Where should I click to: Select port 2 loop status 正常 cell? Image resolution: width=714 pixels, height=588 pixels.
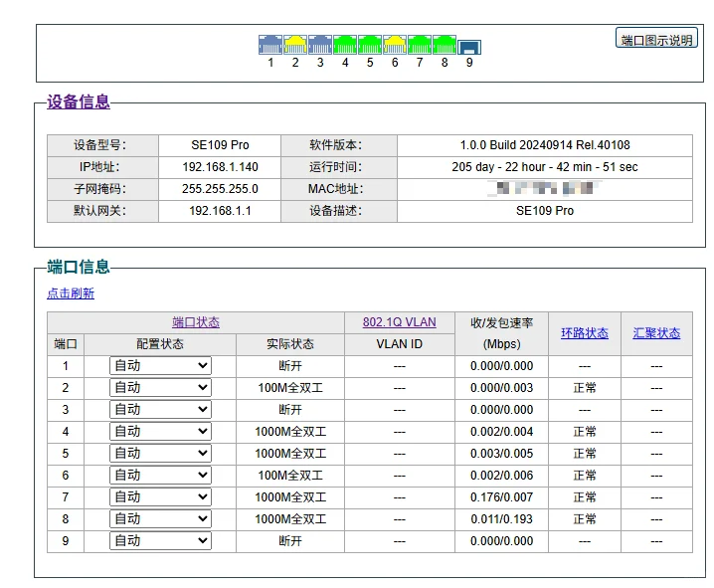pyautogui.click(x=585, y=388)
